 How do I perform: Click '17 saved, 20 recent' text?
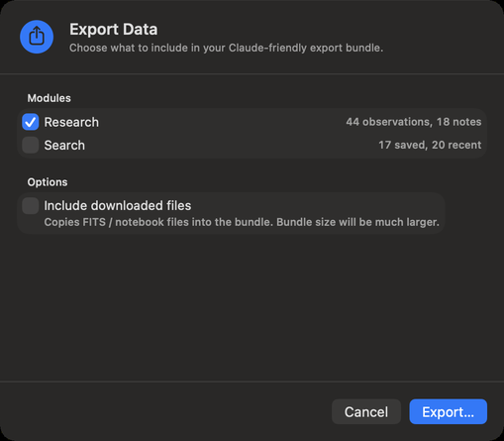[430, 145]
